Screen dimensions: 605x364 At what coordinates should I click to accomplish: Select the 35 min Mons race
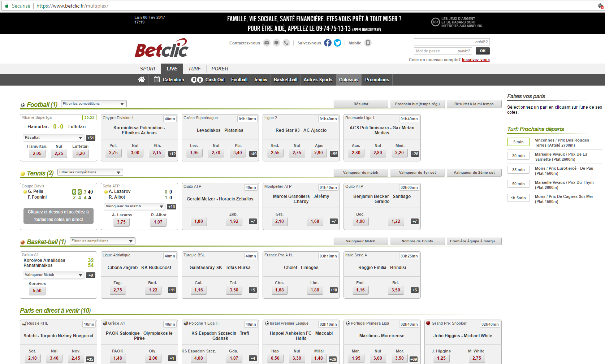[518, 170]
